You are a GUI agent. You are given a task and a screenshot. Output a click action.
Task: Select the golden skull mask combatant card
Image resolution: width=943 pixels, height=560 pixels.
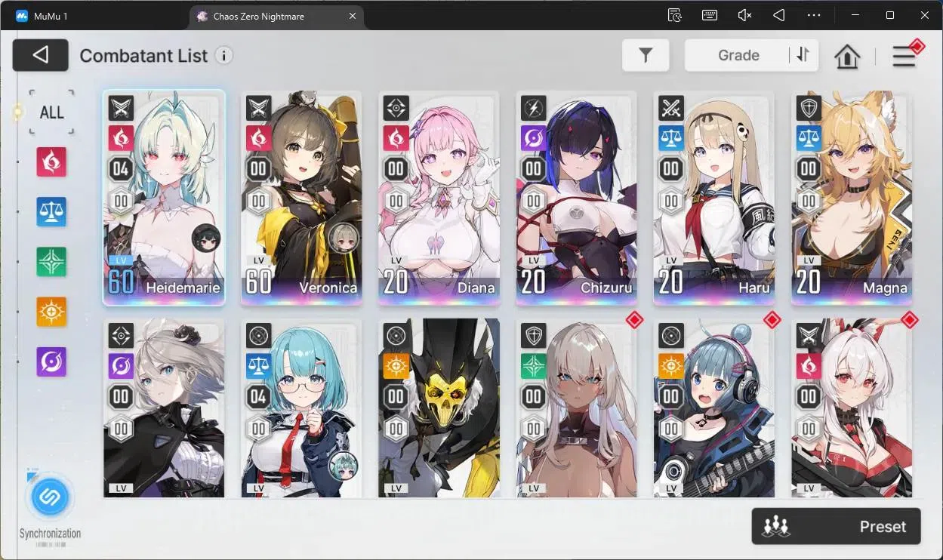coord(439,408)
